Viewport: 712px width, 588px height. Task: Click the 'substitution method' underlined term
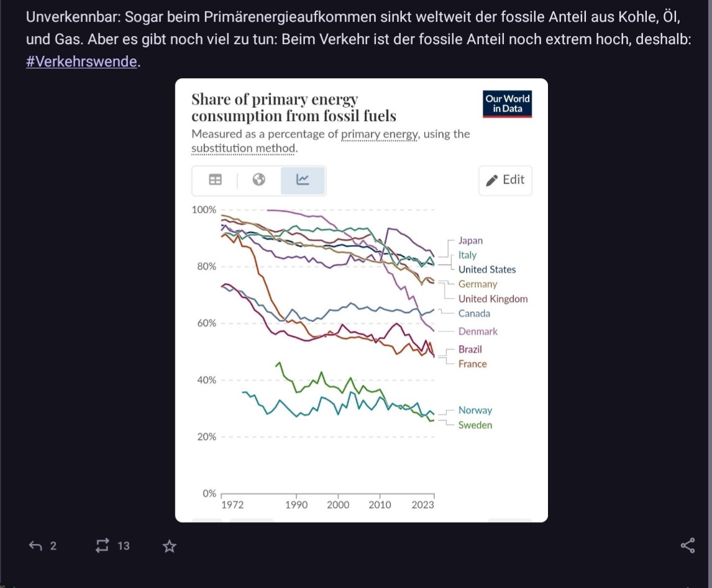point(243,148)
